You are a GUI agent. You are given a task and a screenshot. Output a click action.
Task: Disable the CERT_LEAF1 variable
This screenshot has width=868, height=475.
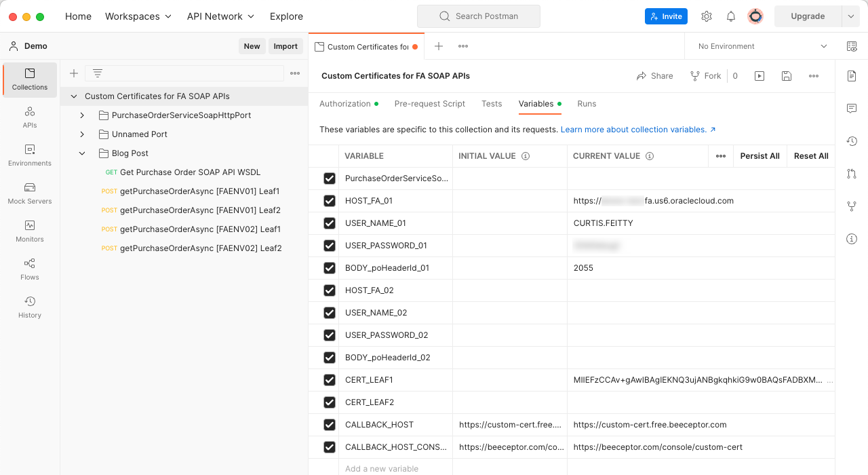(x=330, y=380)
